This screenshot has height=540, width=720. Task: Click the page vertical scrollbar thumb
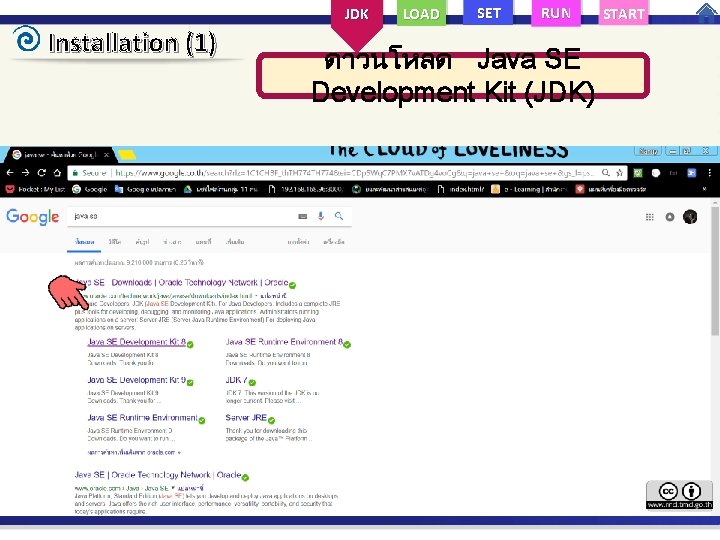[715, 269]
